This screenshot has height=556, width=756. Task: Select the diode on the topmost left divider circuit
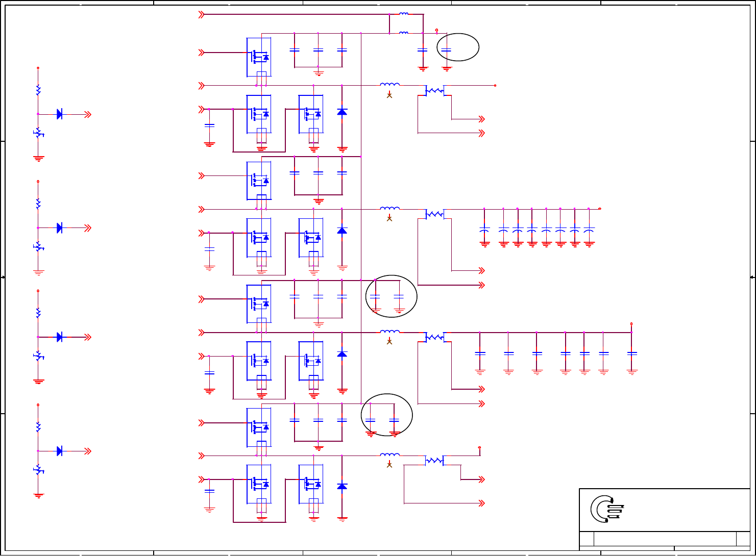click(x=59, y=114)
